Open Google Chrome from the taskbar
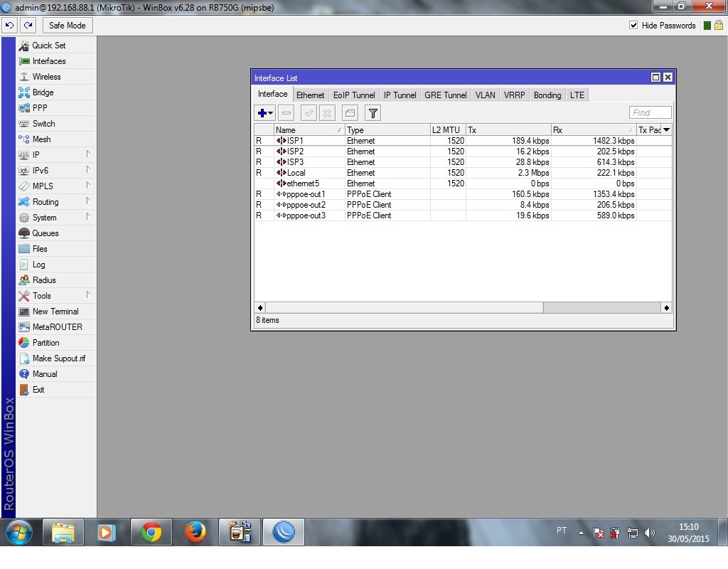Image resolution: width=728 pixels, height=569 pixels. click(x=151, y=532)
